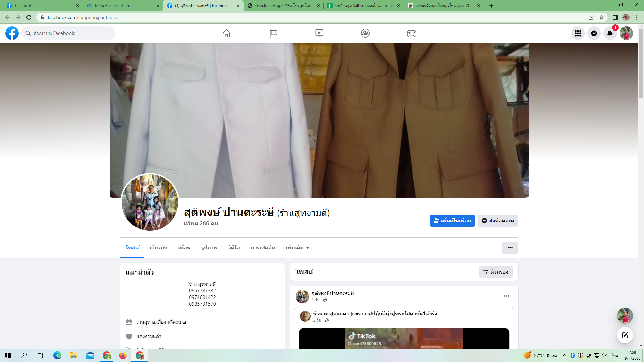644x362 pixels.
Task: Bookmark this page with the star icon
Action: [x=602, y=17]
